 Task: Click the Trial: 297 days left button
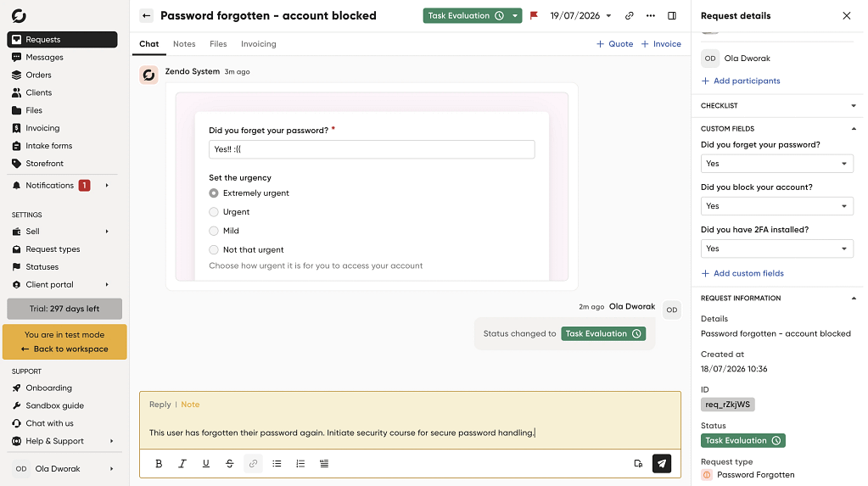click(64, 309)
